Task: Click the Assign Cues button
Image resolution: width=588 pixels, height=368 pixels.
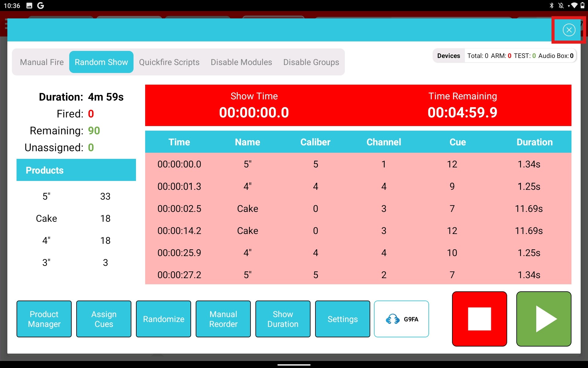Action: 104,319
